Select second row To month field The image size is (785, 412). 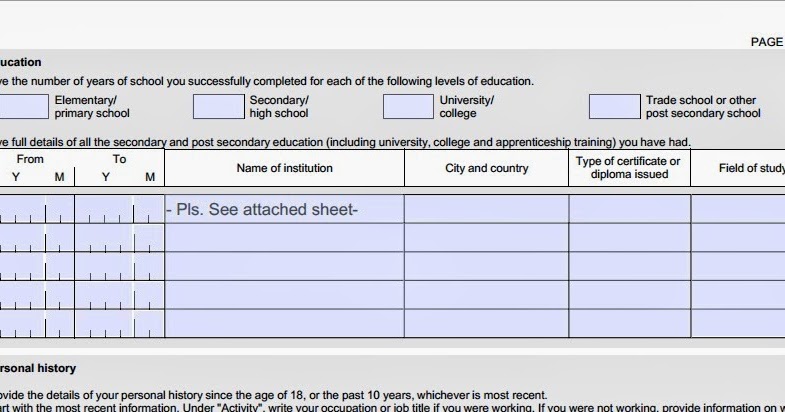[x=149, y=238]
